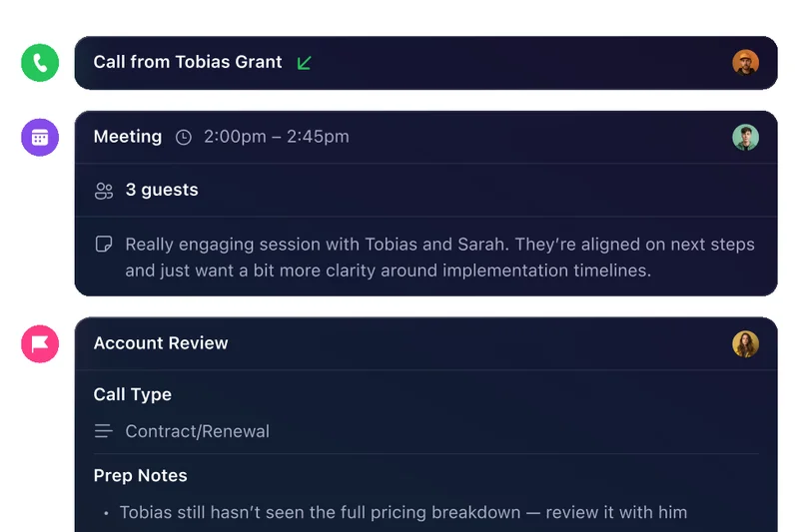Image resolution: width=799 pixels, height=532 pixels.
Task: Click the green incoming call arrow
Action: pyautogui.click(x=305, y=63)
